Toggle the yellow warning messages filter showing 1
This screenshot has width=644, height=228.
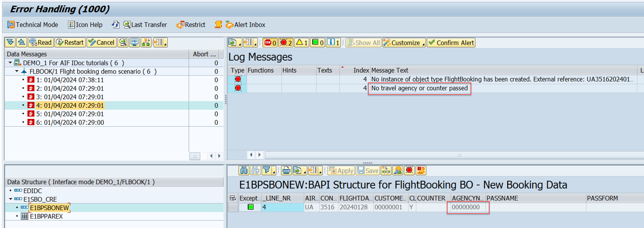[301, 42]
